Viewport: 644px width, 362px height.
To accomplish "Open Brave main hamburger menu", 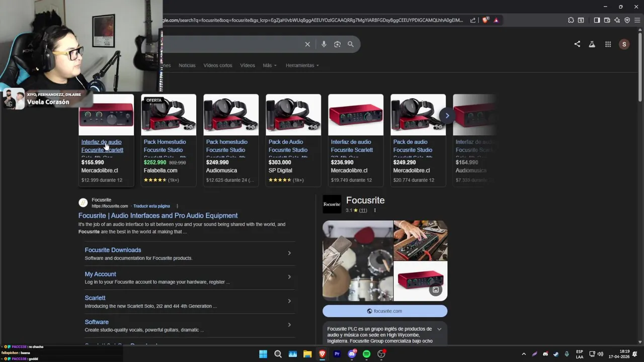I will [636, 20].
